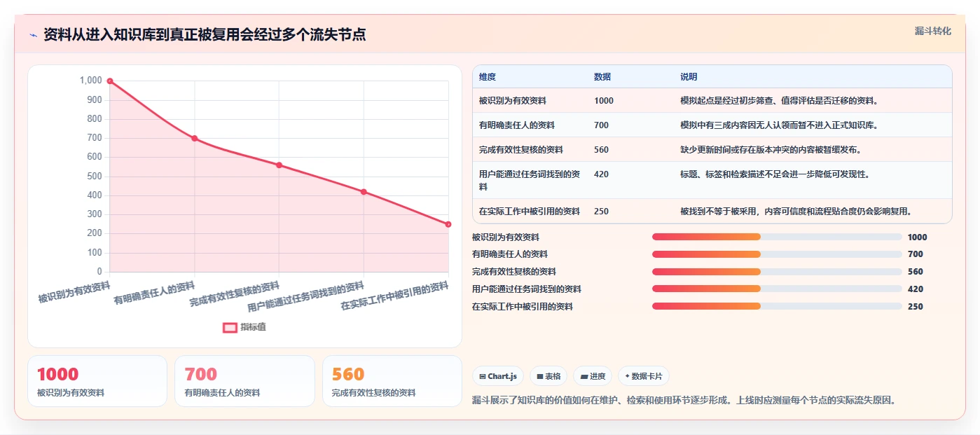Select the 进度 tag
980x435 pixels.
coord(593,376)
